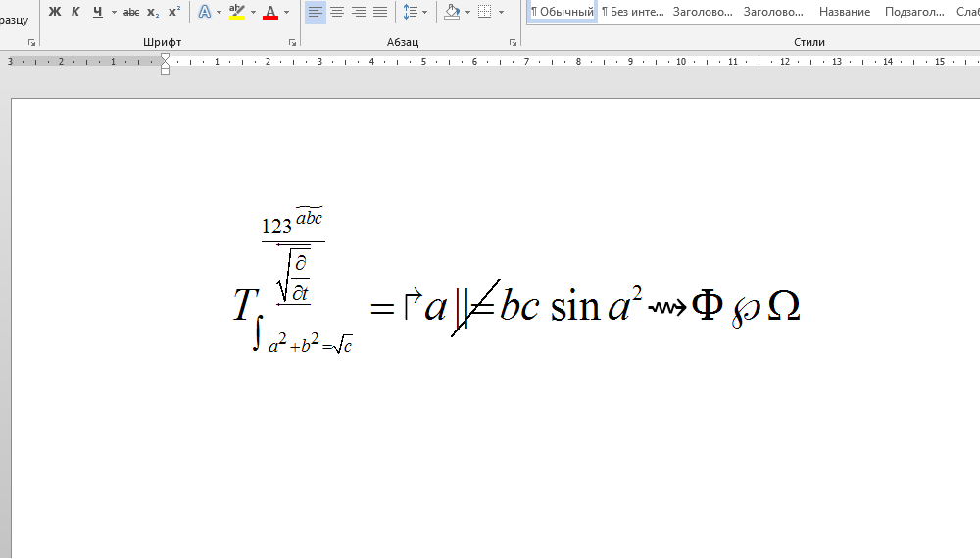The image size is (980, 559).
Task: Open Шрифт dialog launcher
Action: coord(292,43)
